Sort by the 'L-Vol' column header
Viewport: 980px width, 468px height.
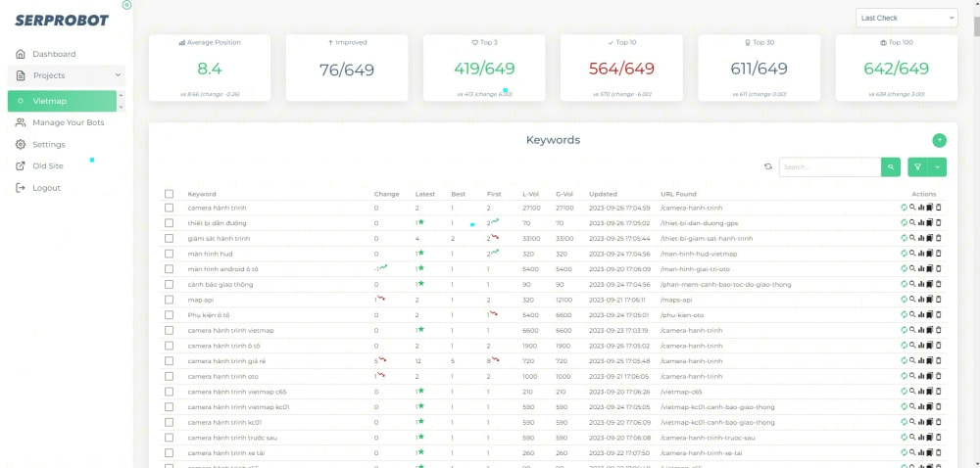530,194
